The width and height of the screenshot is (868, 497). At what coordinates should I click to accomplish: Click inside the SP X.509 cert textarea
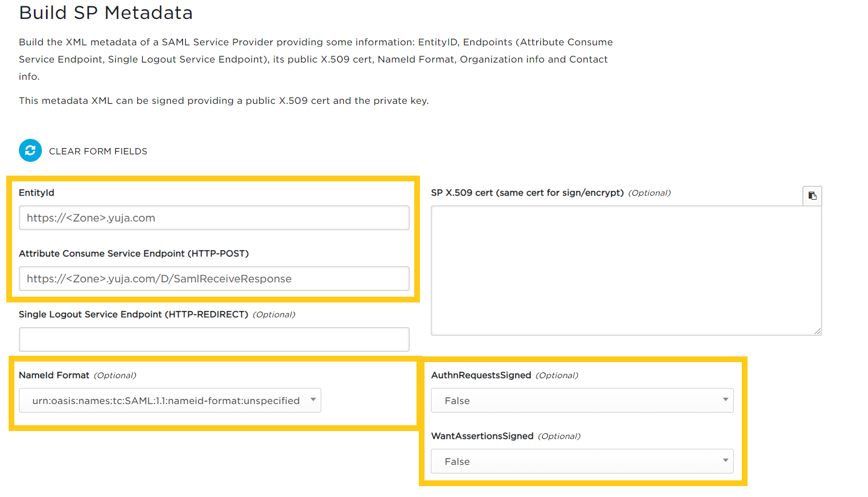pos(626,270)
